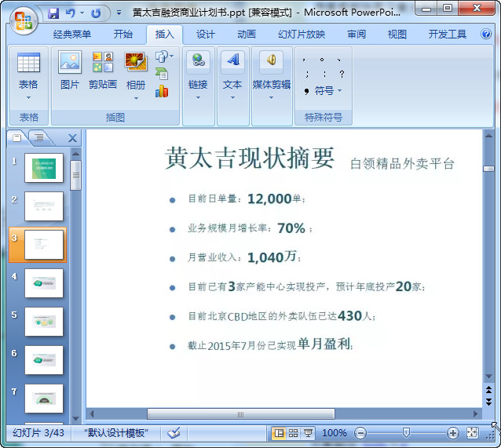Viewport: 501px width, 448px height.
Task: Click the zoom slider handle
Action: [406, 433]
